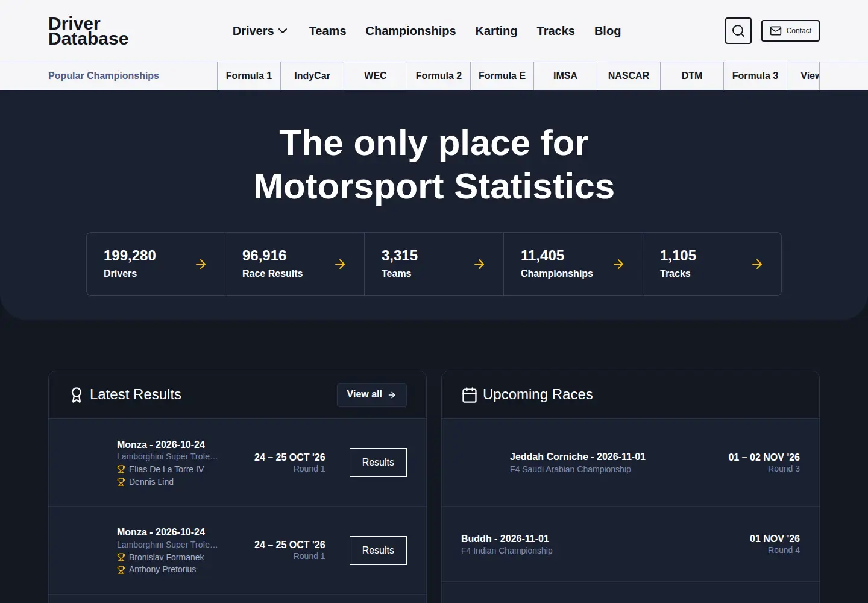Select the IndyCar championship tab
The image size is (868, 603).
point(312,76)
